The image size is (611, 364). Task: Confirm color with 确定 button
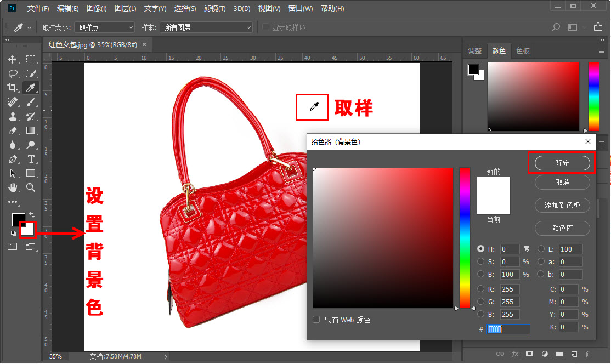(562, 163)
